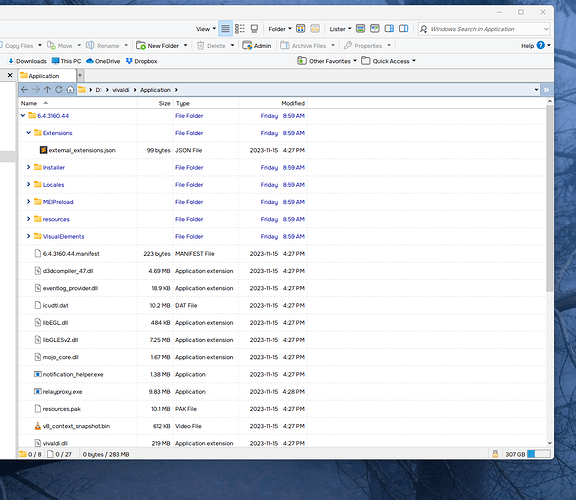Select the Power mode view icon
Screen dimensions: 576x500
(x=240, y=29)
